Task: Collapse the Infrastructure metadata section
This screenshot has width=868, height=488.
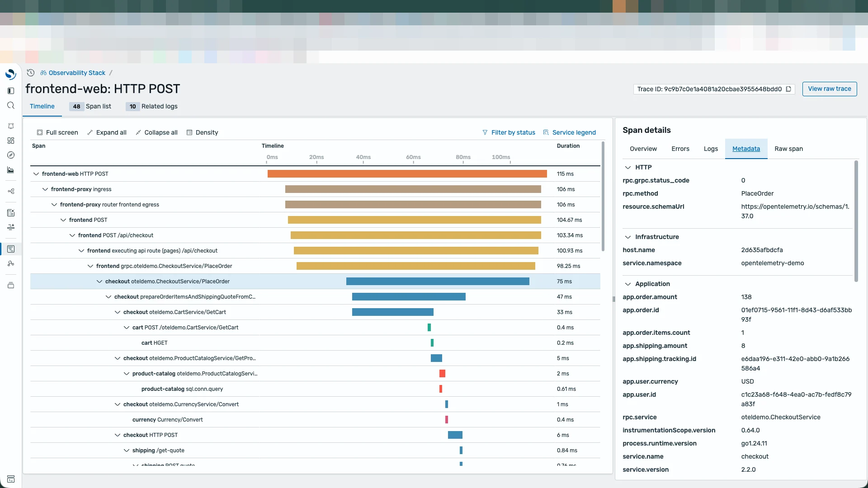Action: [x=627, y=237]
